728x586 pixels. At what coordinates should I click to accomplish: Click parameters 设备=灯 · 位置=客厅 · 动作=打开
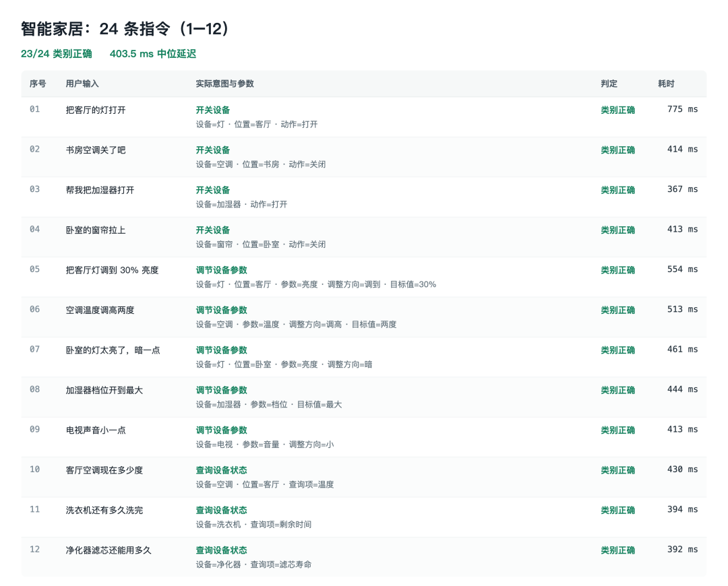coord(257,125)
